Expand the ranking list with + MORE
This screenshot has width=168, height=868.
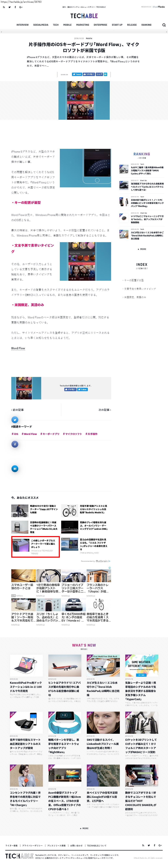(x=142, y=249)
